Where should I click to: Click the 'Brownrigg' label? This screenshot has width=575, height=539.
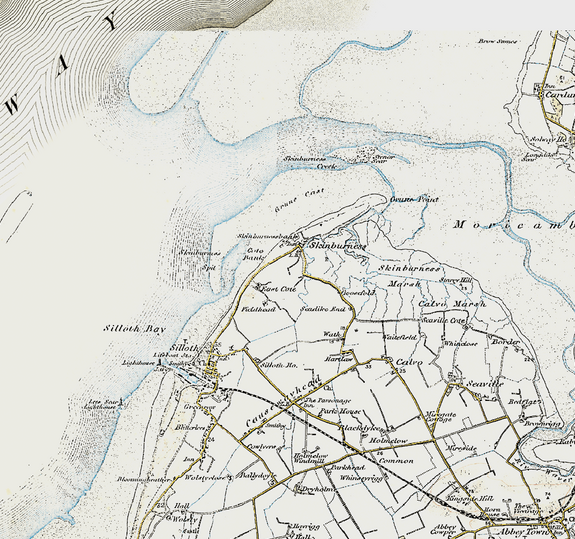coord(543,424)
